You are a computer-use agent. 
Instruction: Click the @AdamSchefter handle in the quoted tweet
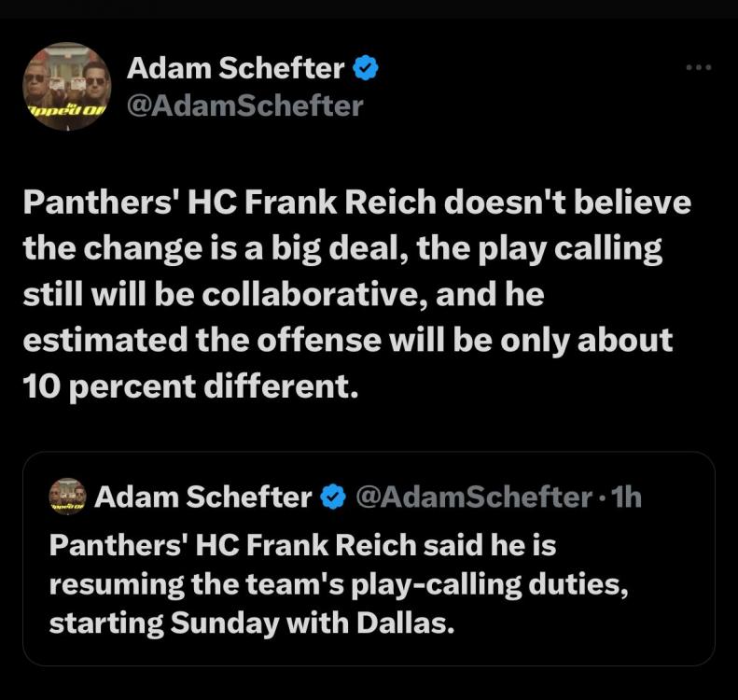(x=473, y=498)
